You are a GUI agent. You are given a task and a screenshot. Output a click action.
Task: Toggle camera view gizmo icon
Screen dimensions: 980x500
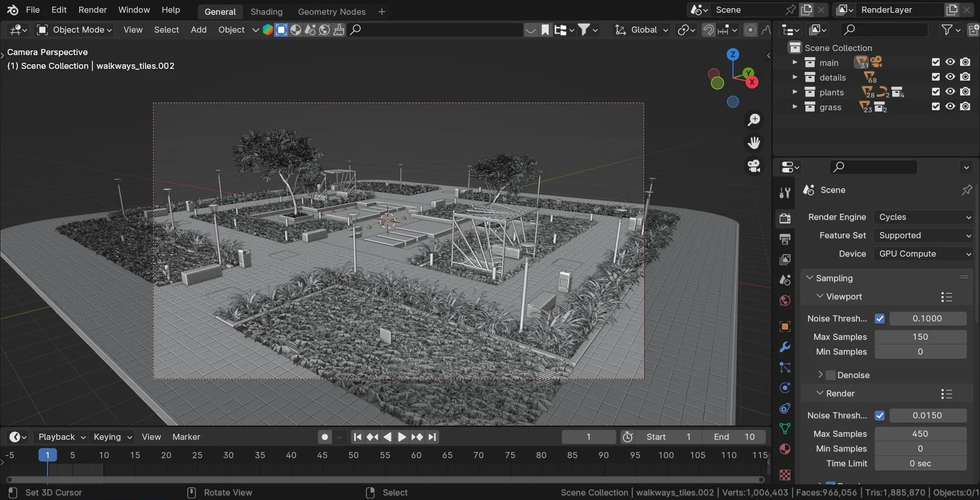(754, 166)
